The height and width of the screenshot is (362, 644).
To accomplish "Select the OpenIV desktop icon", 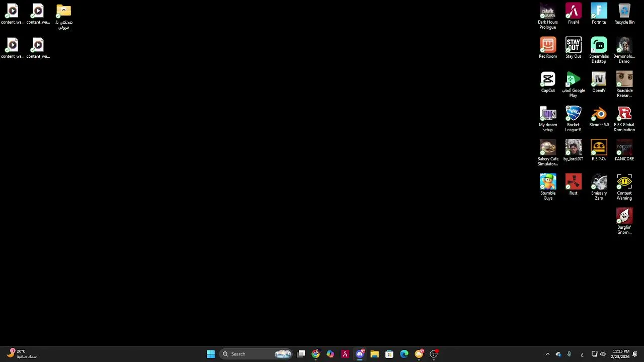I will click(x=599, y=82).
